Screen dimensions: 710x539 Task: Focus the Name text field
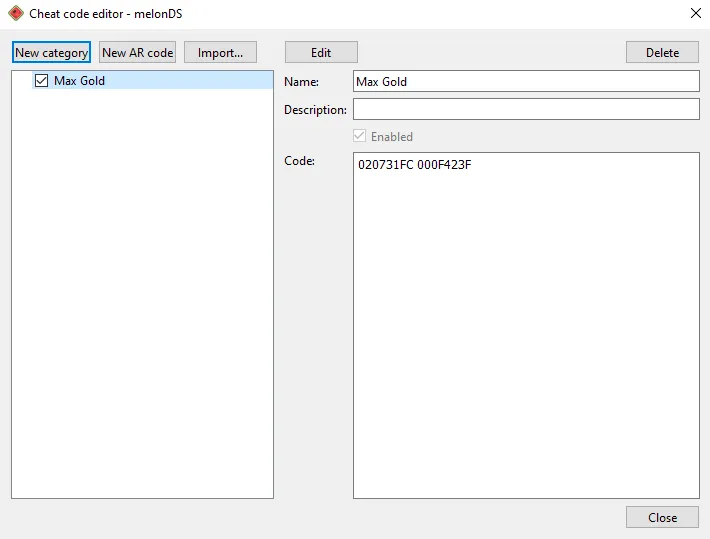526,82
